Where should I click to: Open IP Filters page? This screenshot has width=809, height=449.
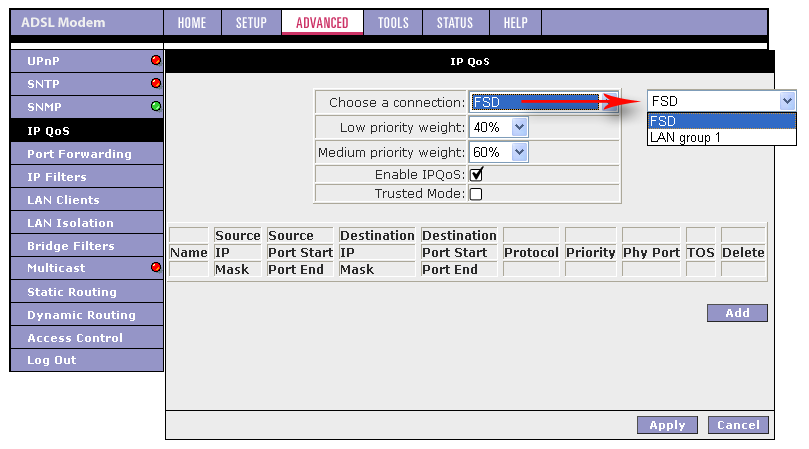pyautogui.click(x=87, y=177)
